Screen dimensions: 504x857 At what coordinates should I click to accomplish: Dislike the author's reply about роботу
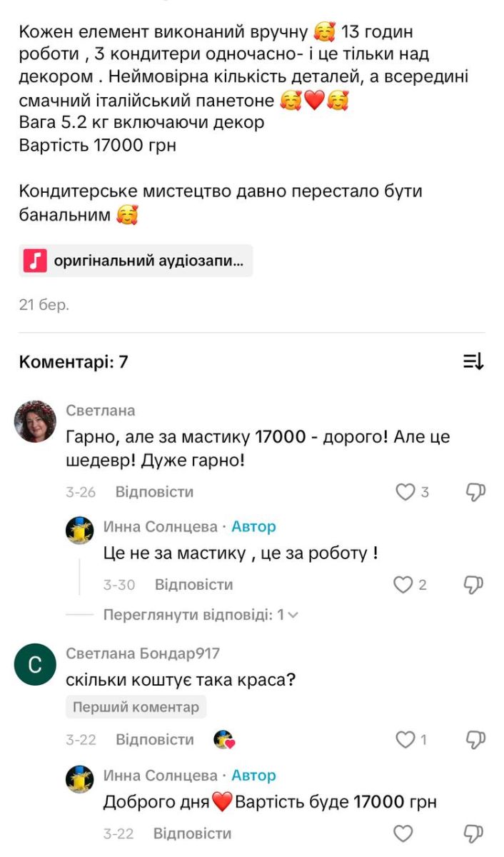[475, 585]
